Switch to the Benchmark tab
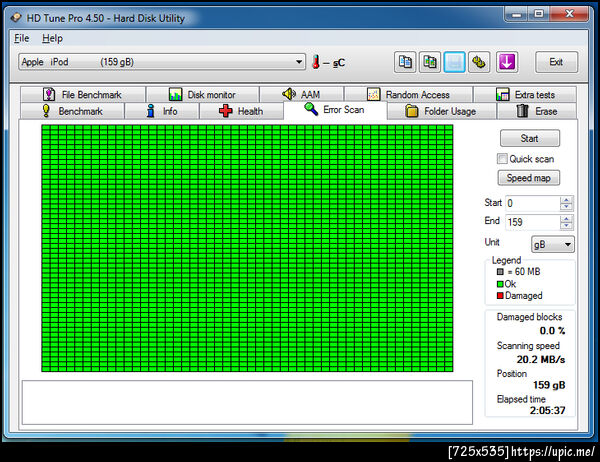The width and height of the screenshot is (600, 462). [x=72, y=111]
